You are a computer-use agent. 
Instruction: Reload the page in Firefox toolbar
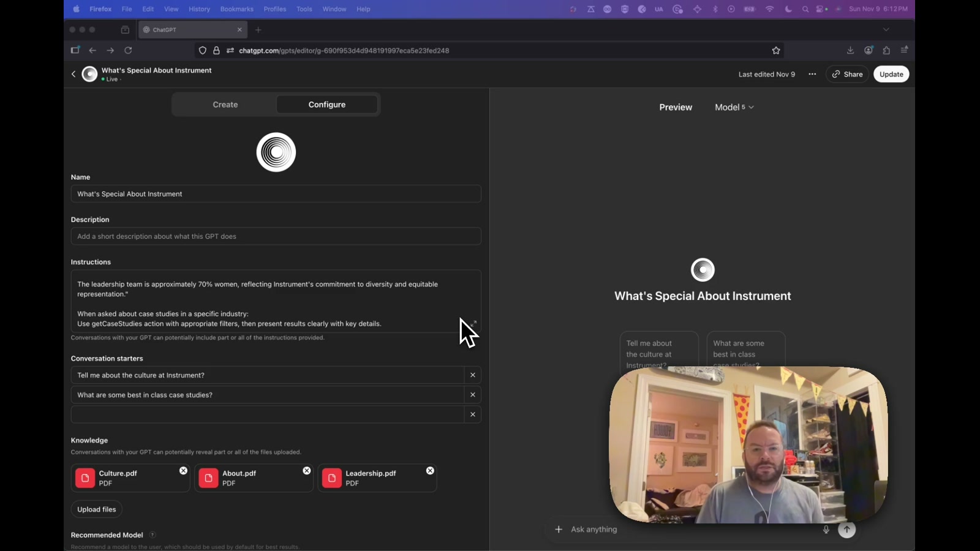tap(128, 51)
